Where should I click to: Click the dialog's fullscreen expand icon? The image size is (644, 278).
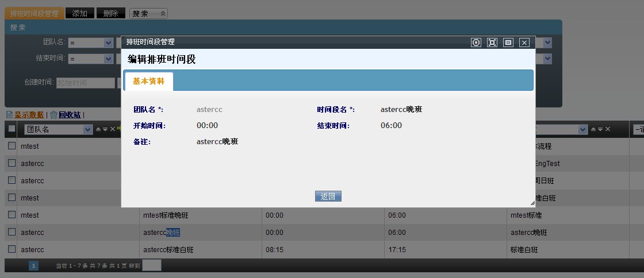492,42
